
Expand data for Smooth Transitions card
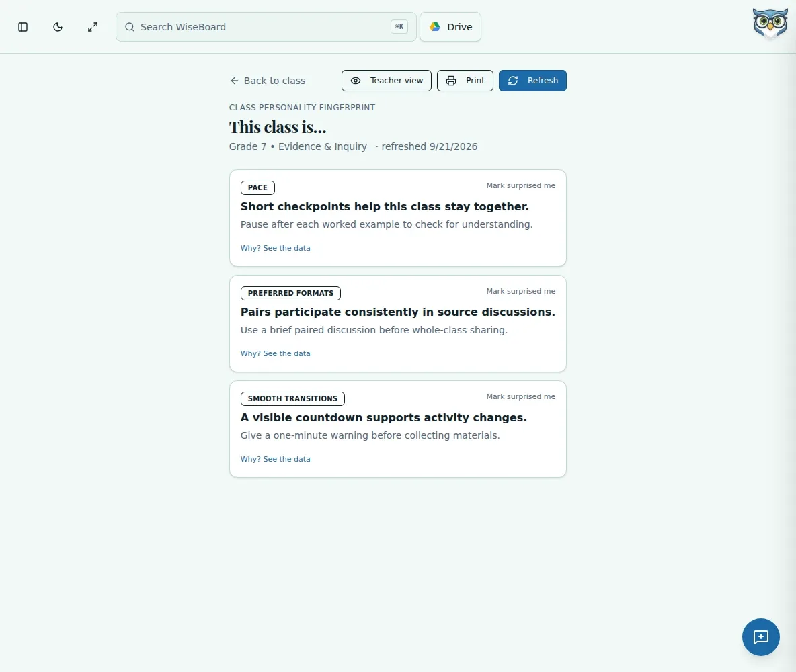click(x=275, y=460)
